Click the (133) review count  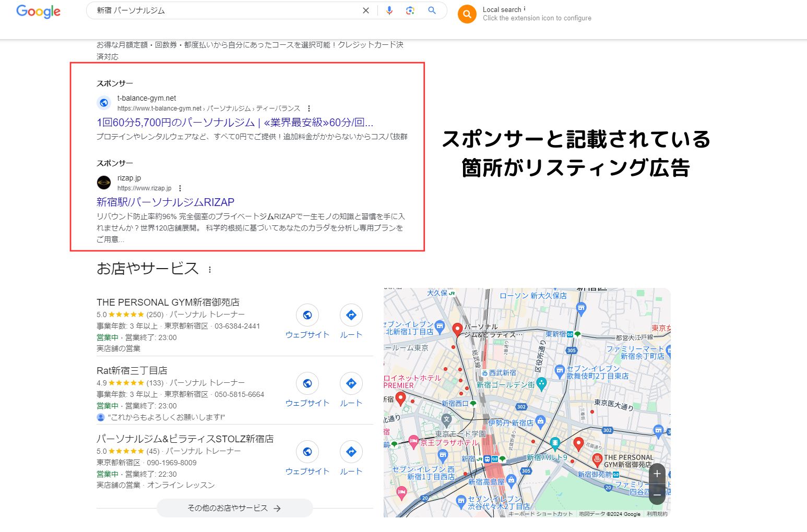[x=155, y=383]
